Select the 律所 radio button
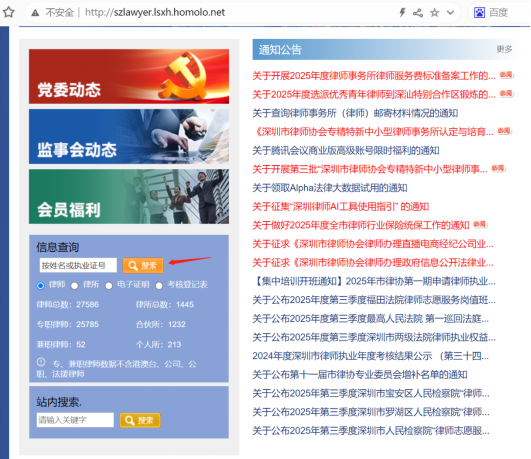This screenshot has width=531, height=459. click(x=75, y=286)
